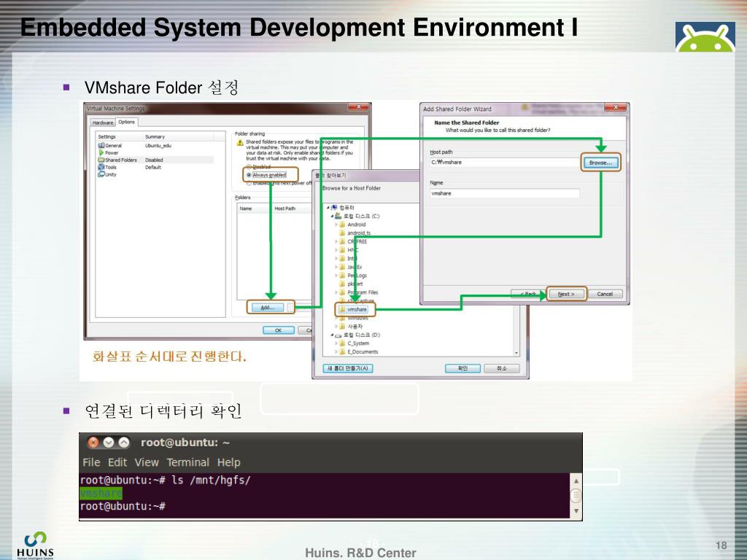Click the Tools settings icon
747x560 pixels.
[101, 167]
